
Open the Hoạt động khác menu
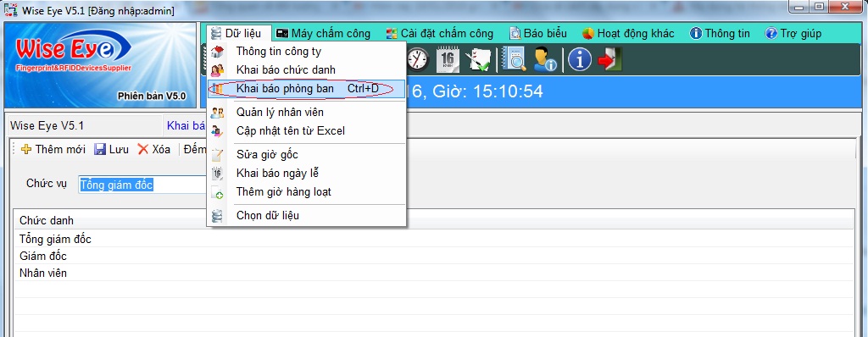click(x=628, y=33)
